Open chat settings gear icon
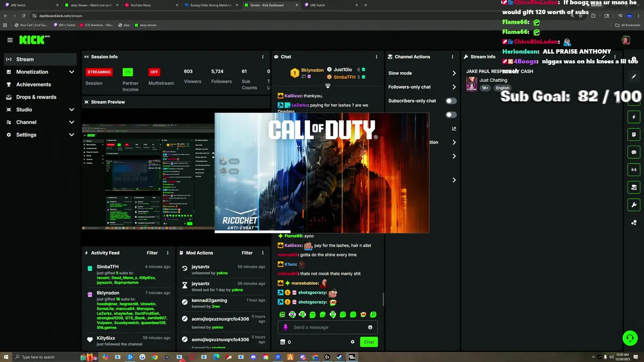The width and height of the screenshot is (644, 362). click(x=352, y=342)
